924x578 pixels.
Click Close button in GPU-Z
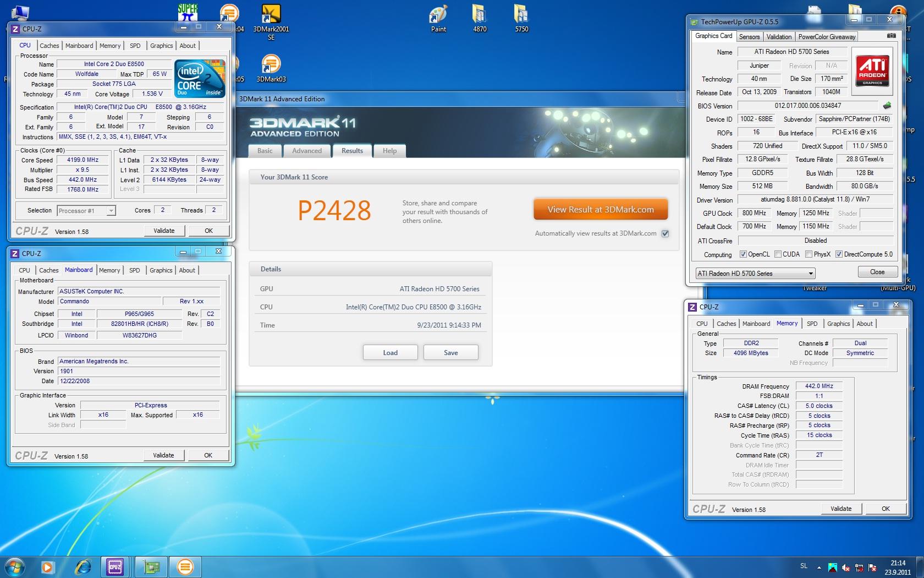tap(877, 272)
